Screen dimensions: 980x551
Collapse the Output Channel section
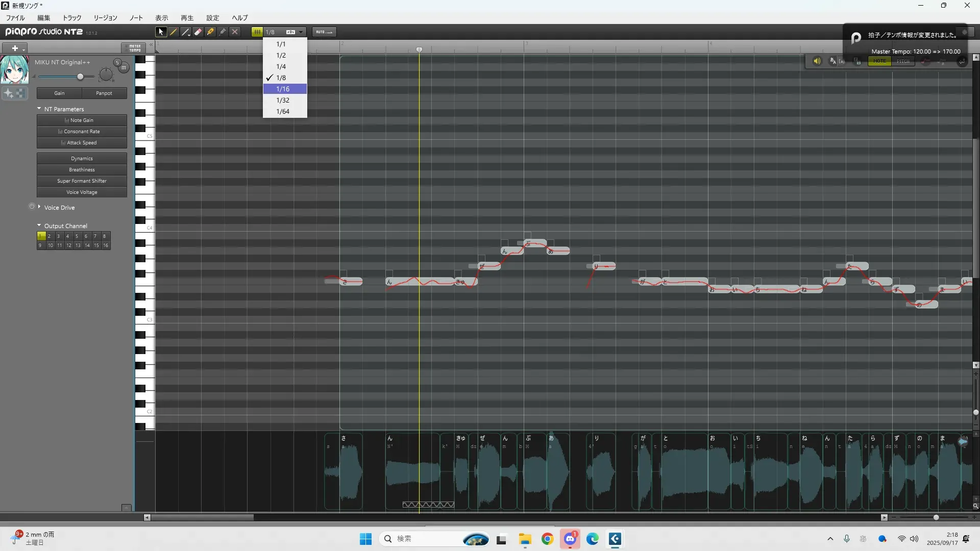[x=39, y=225]
